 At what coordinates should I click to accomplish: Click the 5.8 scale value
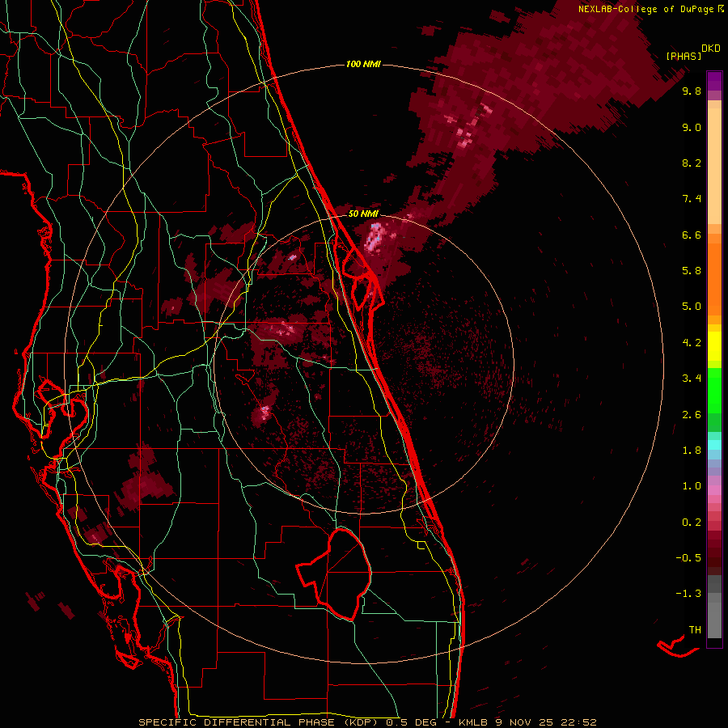[692, 271]
